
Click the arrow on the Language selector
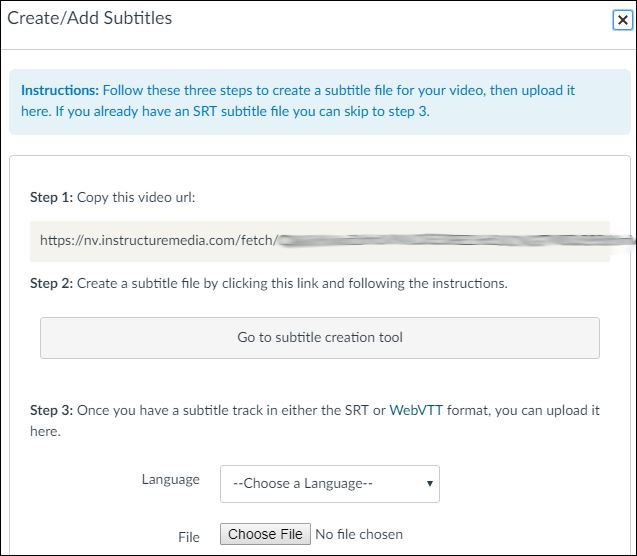click(430, 484)
